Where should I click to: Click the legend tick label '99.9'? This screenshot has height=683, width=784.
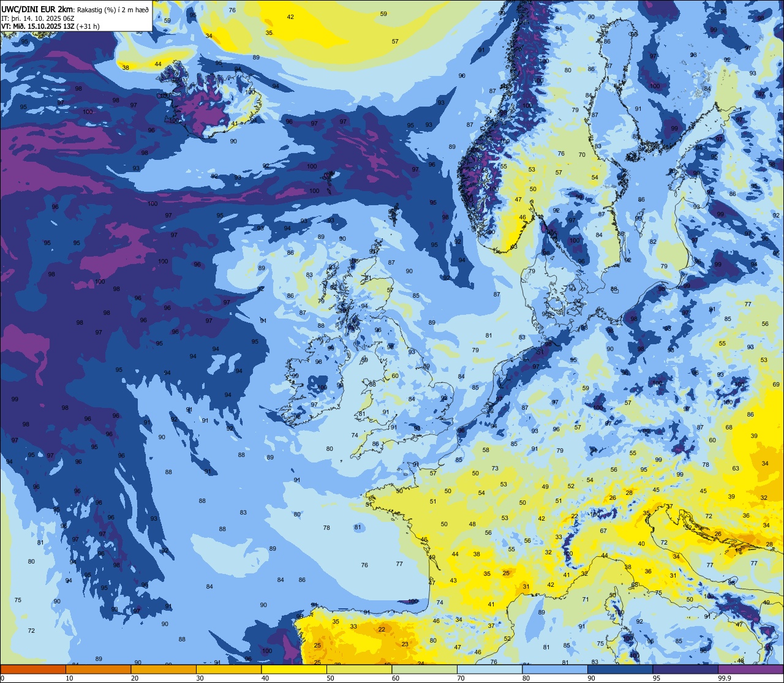(x=725, y=678)
